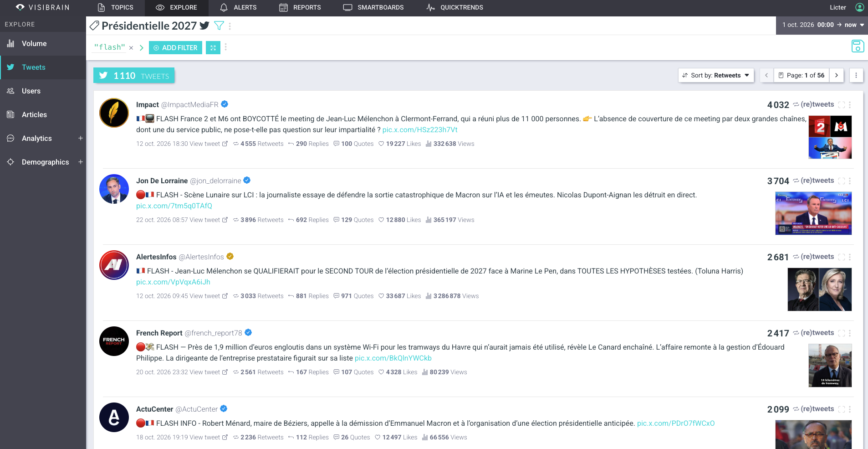Open the Sort by: Retweets dropdown

(x=716, y=75)
